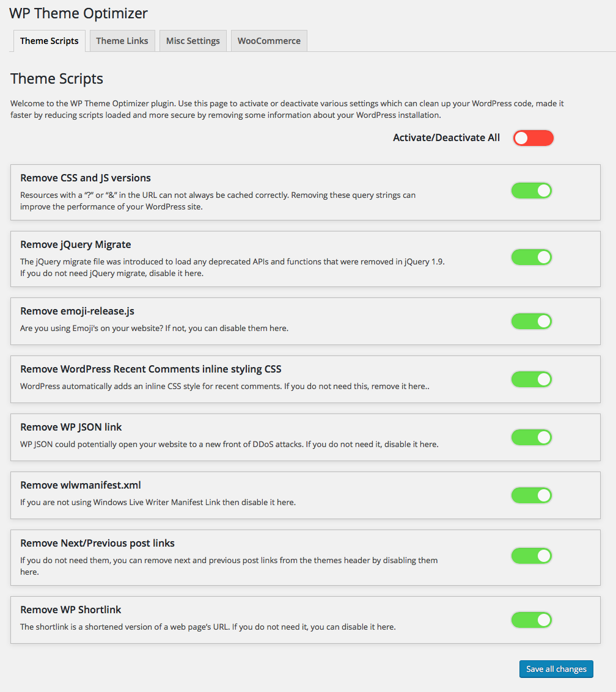Turn off the Remove jQuery Migrate switch
Image resolution: width=616 pixels, height=692 pixels.
tap(531, 257)
